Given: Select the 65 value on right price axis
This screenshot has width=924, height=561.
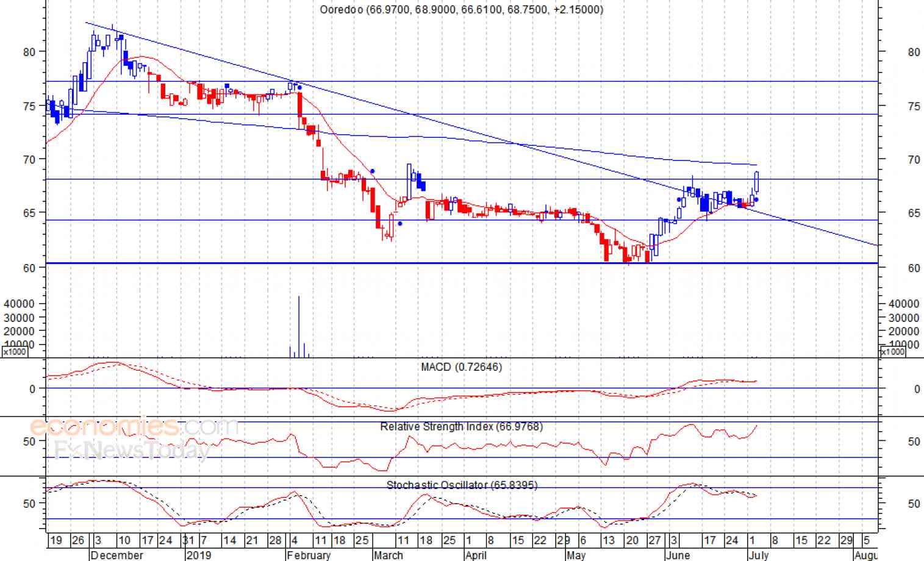Looking at the screenshot, I should tap(914, 213).
